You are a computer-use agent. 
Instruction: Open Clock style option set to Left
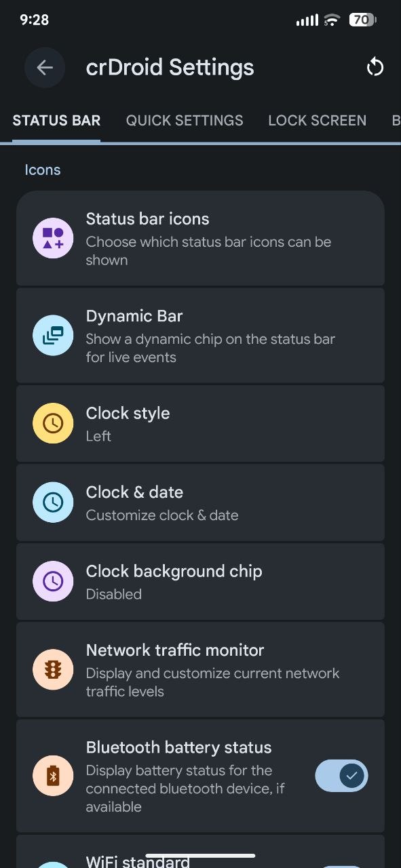200,423
